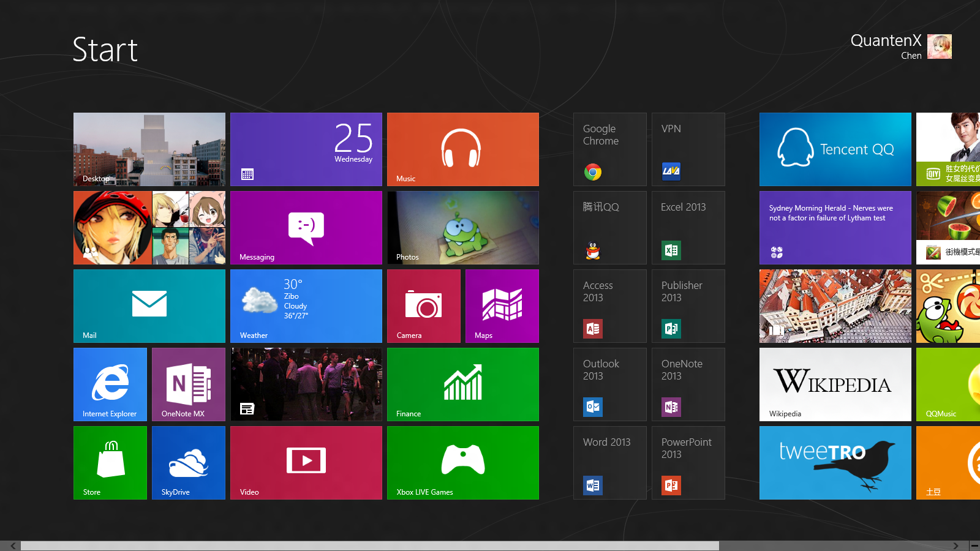This screenshot has height=551, width=980.
Task: Open the News tile with crowd photo
Action: [306, 384]
